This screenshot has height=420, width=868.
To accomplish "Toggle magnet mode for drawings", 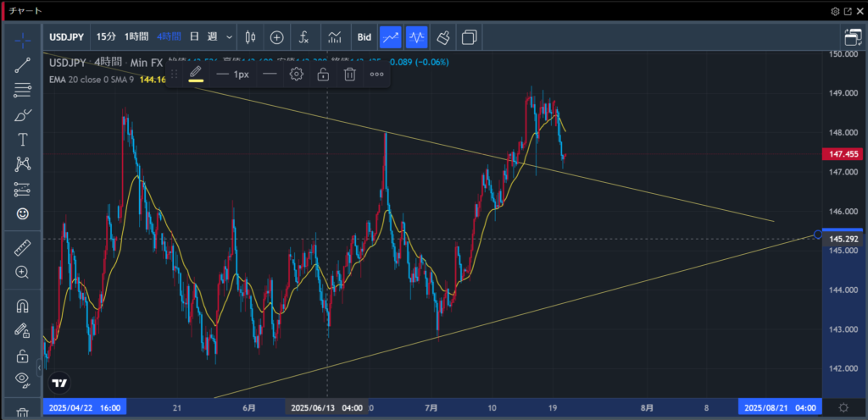I will point(22,307).
